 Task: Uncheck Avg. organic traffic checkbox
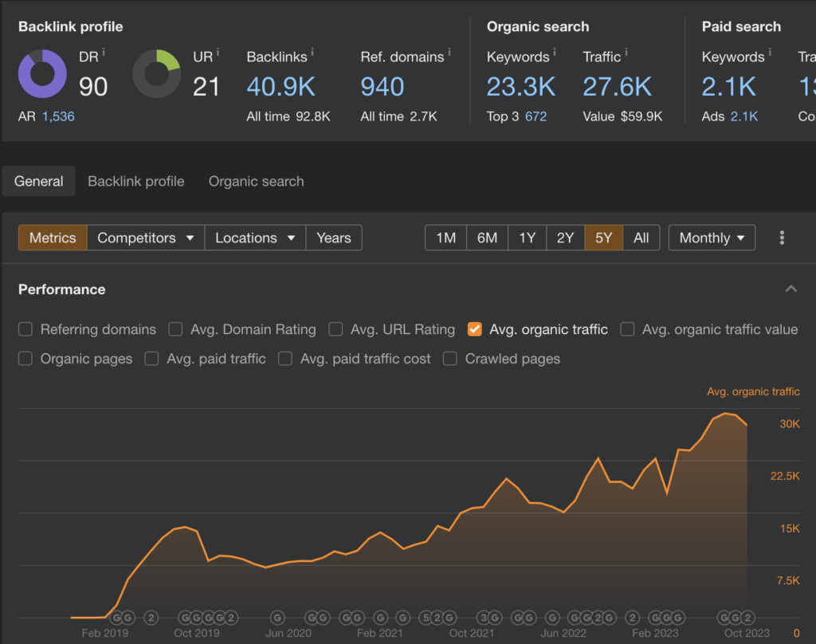point(475,329)
